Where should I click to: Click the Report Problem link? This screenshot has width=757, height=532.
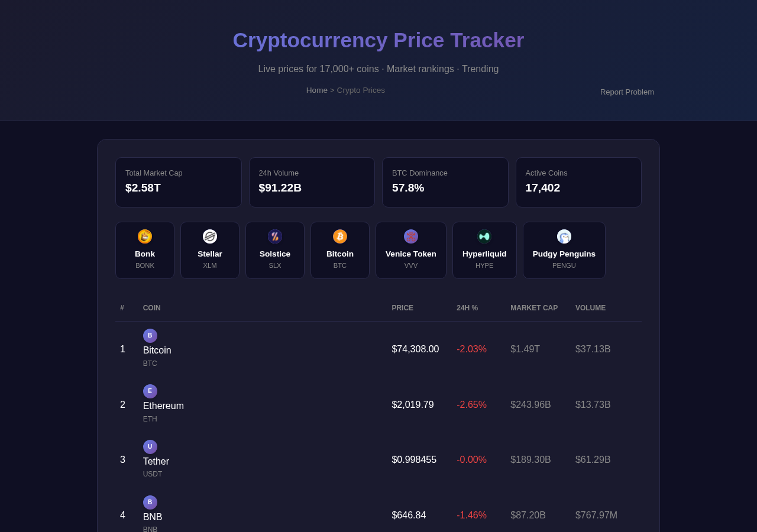pyautogui.click(x=627, y=92)
